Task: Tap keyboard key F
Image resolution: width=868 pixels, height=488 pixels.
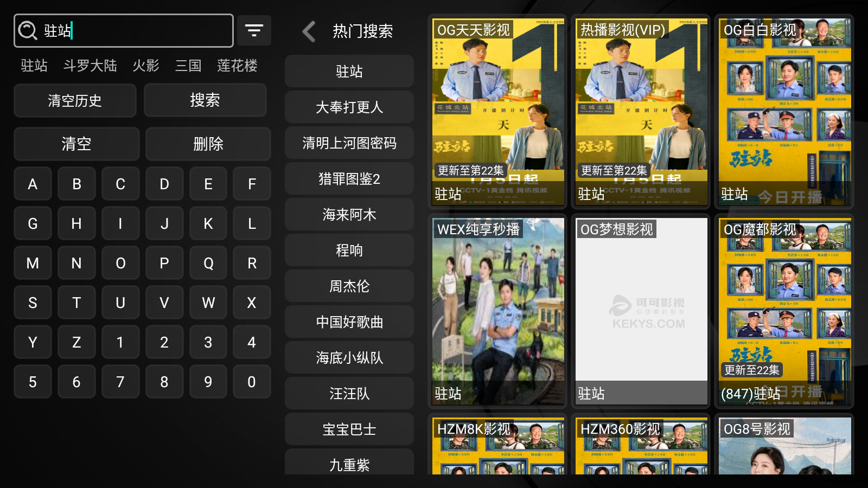Action: pyautogui.click(x=252, y=184)
